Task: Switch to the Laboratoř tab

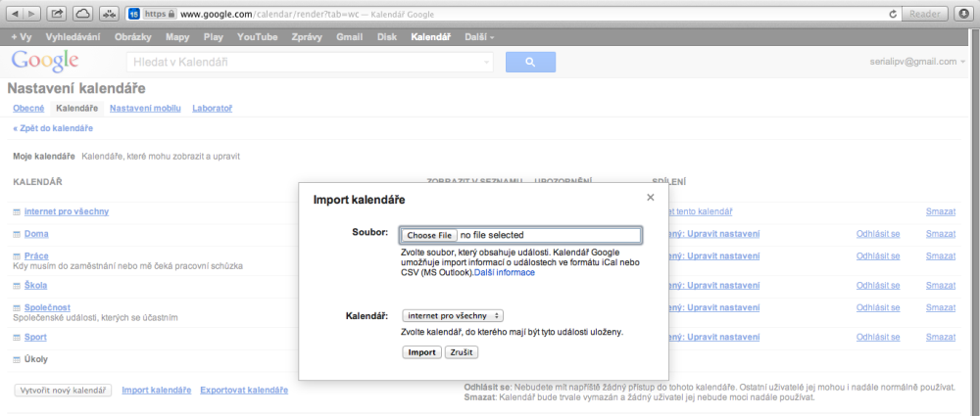Action: click(212, 109)
